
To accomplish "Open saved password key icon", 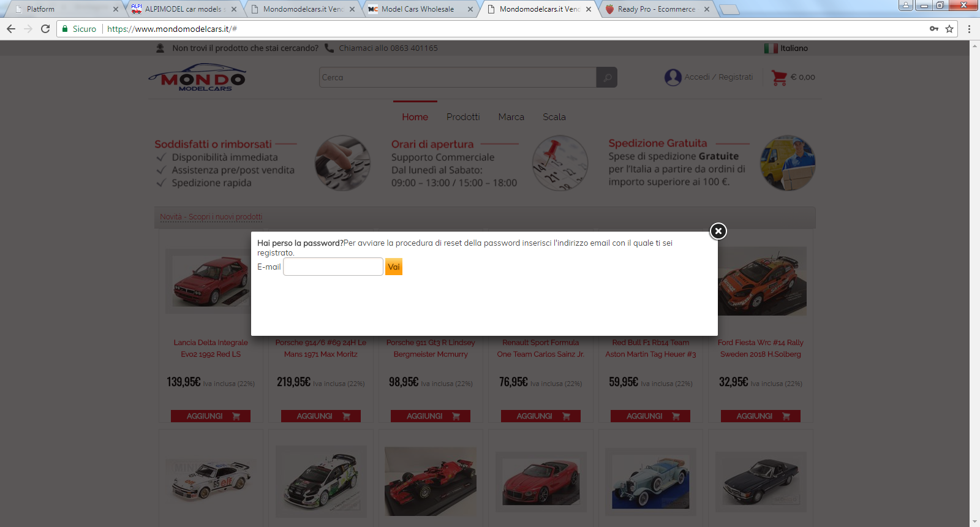I will click(934, 29).
